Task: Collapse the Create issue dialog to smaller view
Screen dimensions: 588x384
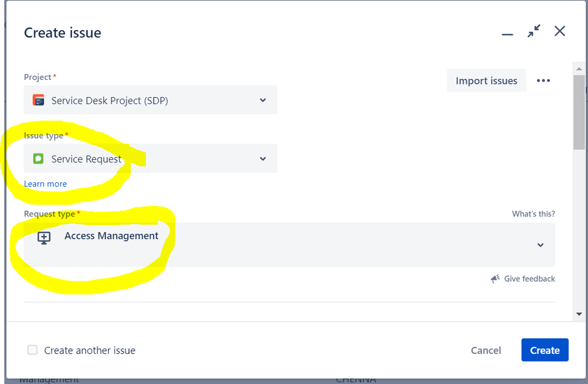Action: point(534,31)
